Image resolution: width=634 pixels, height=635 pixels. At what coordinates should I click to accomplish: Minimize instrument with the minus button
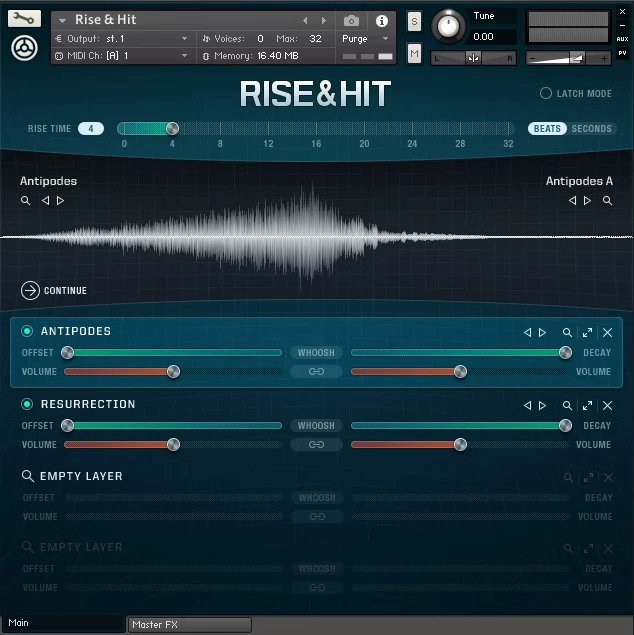[x=622, y=26]
